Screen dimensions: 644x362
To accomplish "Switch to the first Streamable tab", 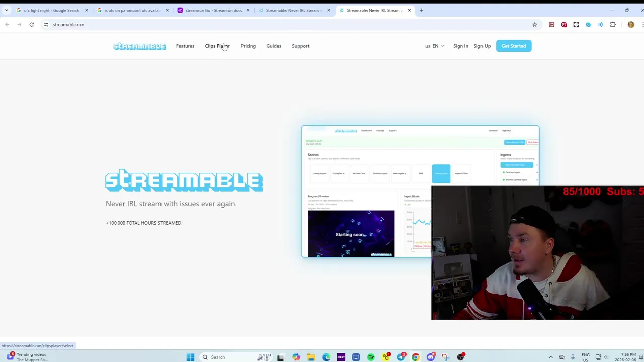I will coord(293,10).
